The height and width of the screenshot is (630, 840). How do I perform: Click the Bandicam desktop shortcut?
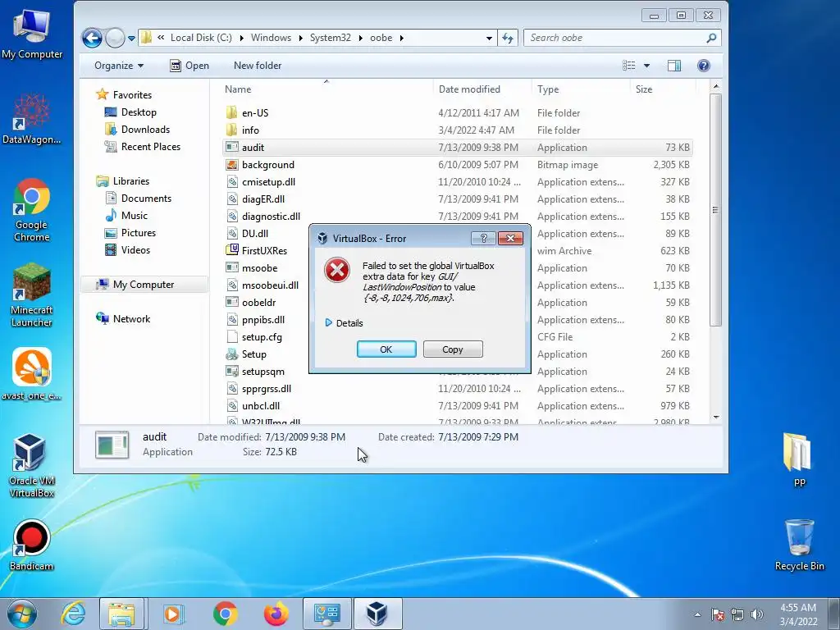click(x=32, y=545)
